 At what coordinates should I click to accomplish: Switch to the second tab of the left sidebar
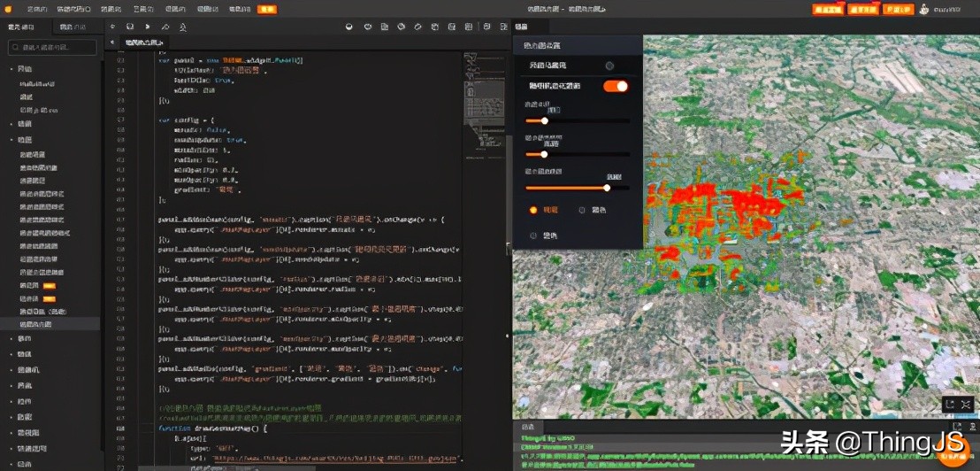(x=73, y=27)
